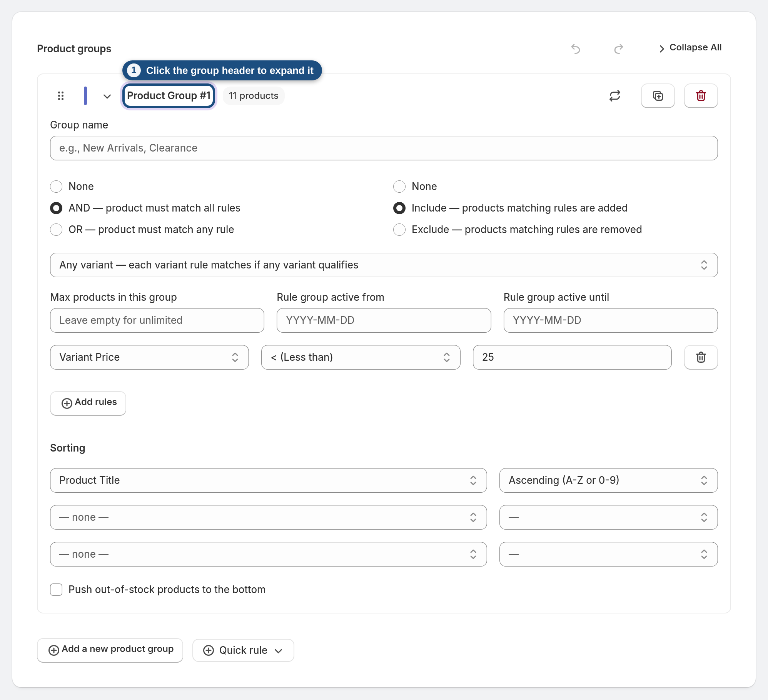
Task: Collapse group using chevron beside Product Group #1
Action: pyautogui.click(x=107, y=96)
